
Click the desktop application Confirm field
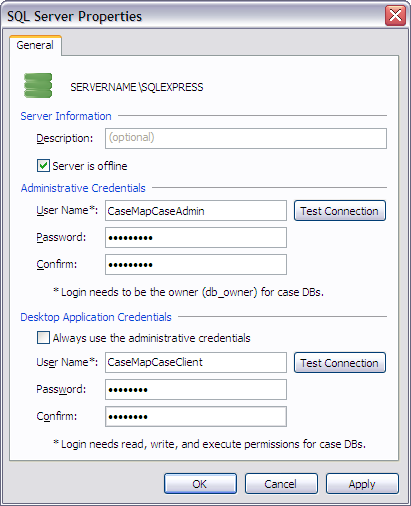196,416
